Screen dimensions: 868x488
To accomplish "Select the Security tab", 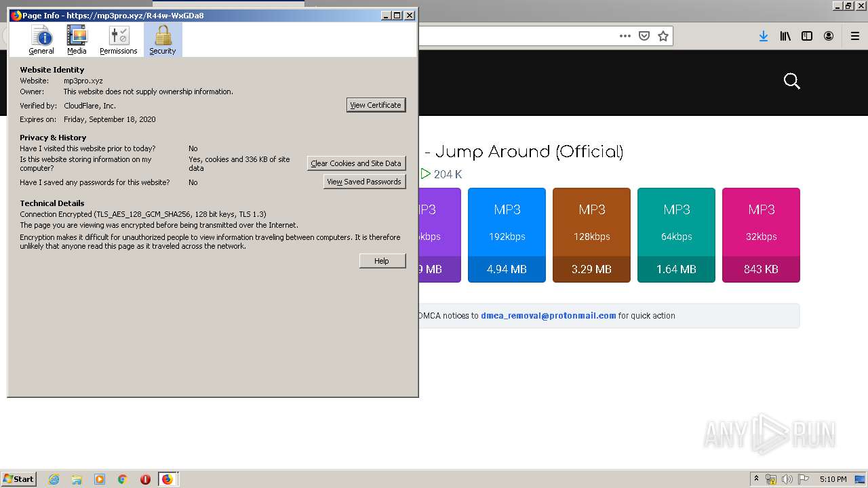I will tap(163, 40).
